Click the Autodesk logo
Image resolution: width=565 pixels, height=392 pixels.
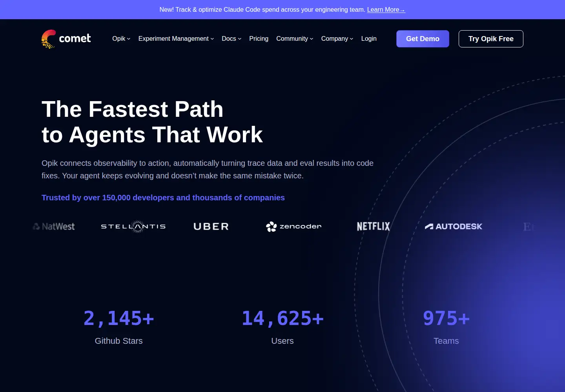click(454, 227)
